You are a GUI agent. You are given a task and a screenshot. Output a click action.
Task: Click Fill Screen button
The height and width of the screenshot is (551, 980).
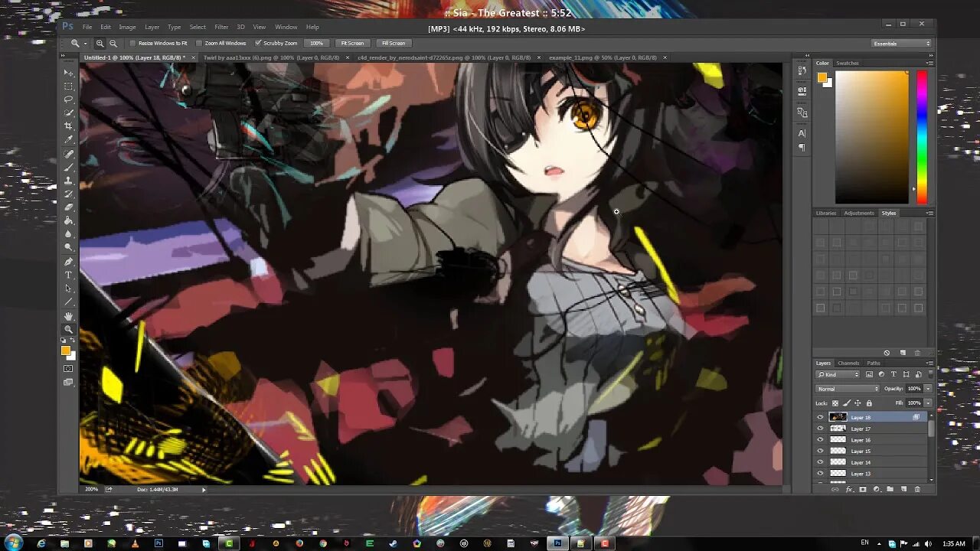click(394, 44)
